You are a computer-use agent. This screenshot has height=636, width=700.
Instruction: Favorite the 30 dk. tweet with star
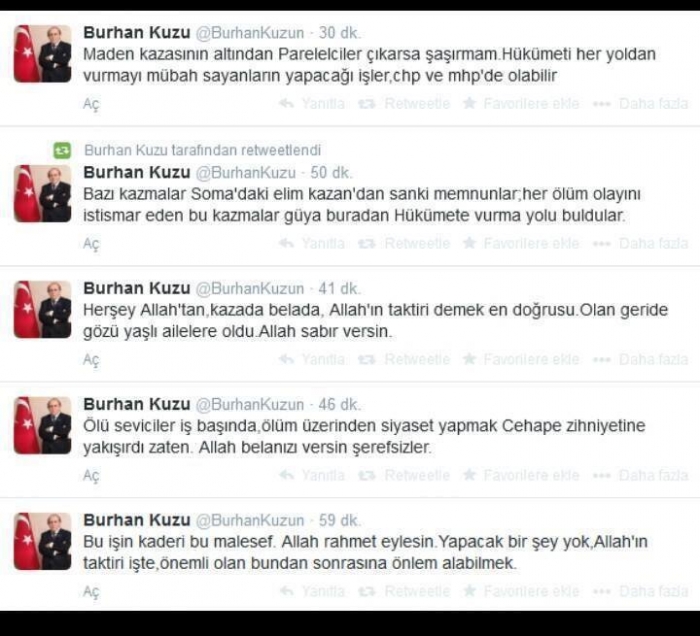coord(521,104)
